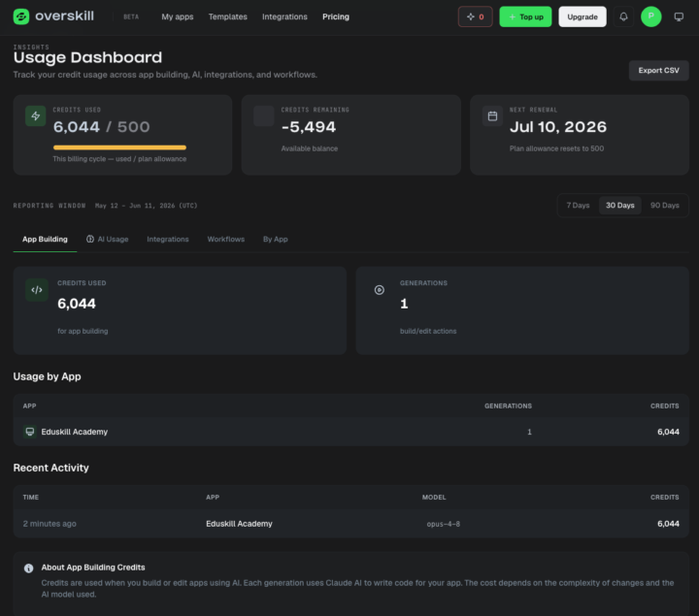Click the credits sparkle counter showing 0

click(x=475, y=16)
